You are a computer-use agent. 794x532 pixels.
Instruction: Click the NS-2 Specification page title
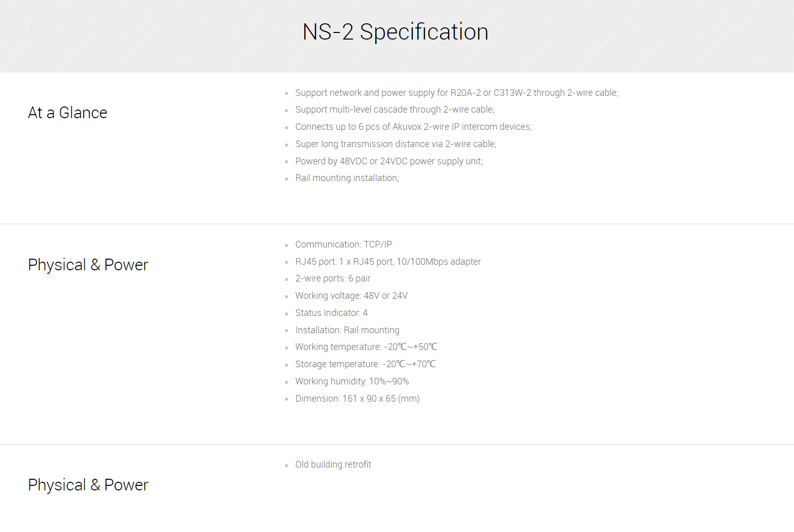point(395,32)
